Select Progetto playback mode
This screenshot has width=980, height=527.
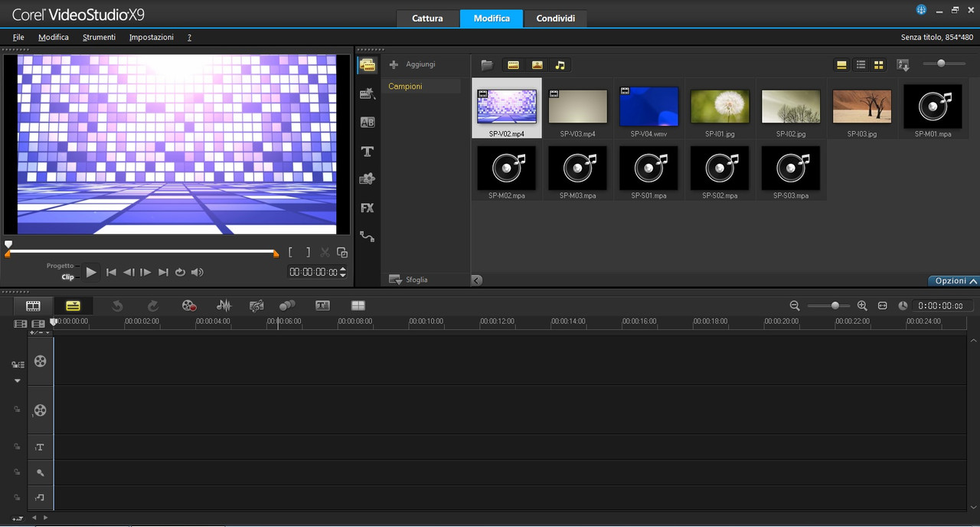pyautogui.click(x=60, y=266)
